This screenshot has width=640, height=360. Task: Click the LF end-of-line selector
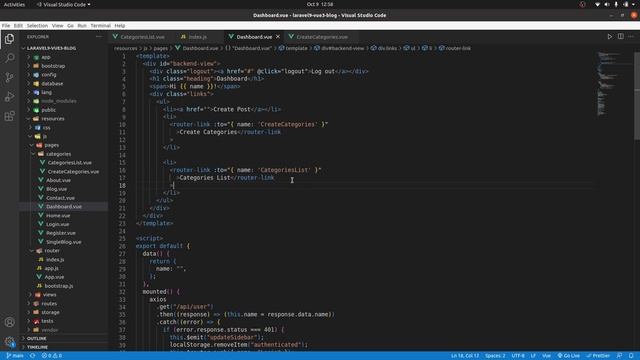point(533,356)
